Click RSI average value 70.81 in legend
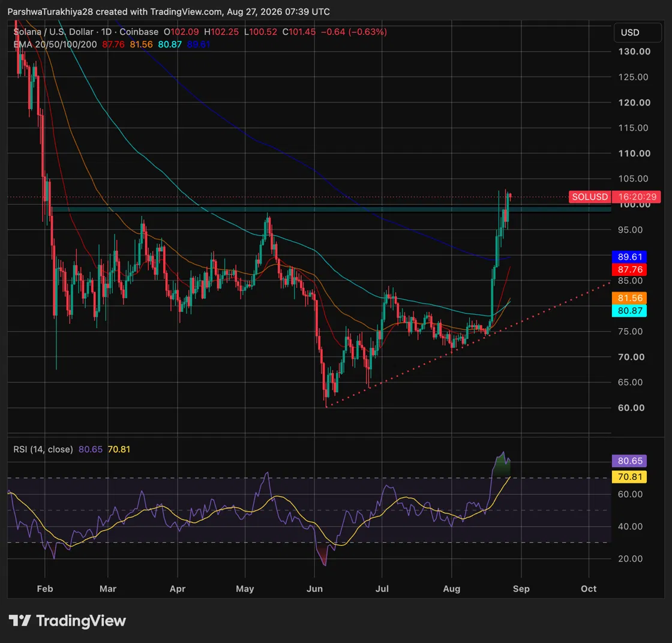The width and height of the screenshot is (672, 643). point(119,449)
